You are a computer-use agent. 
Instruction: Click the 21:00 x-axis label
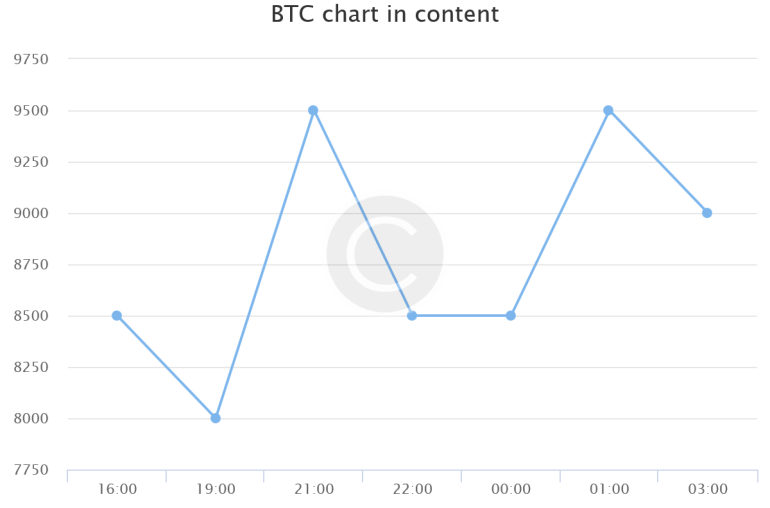pos(313,489)
